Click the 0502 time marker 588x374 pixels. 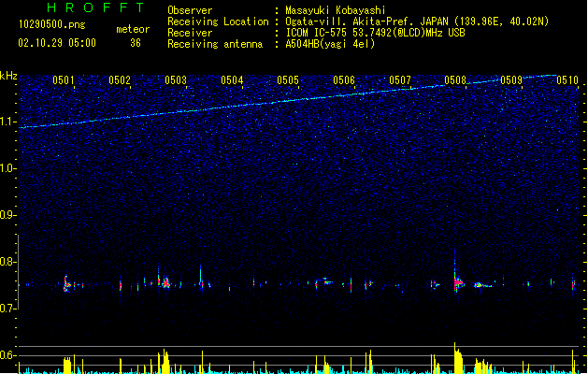pos(120,80)
